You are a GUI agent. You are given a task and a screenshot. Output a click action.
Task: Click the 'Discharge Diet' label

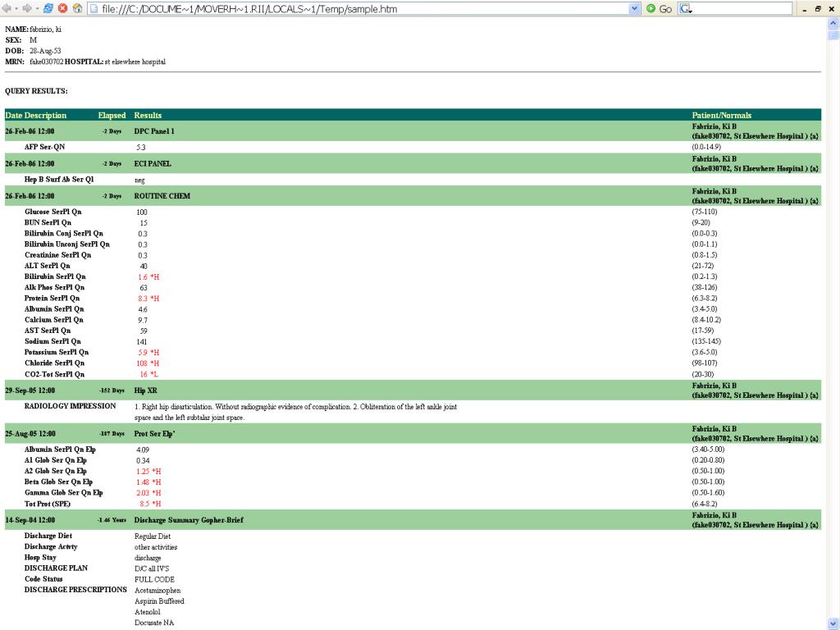coord(48,536)
